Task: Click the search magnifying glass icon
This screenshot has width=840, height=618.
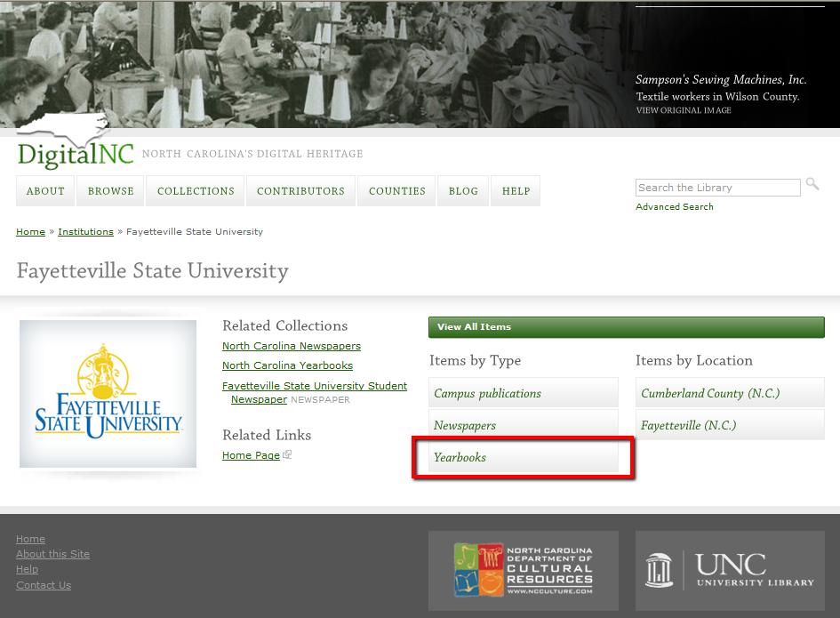Action: [812, 184]
